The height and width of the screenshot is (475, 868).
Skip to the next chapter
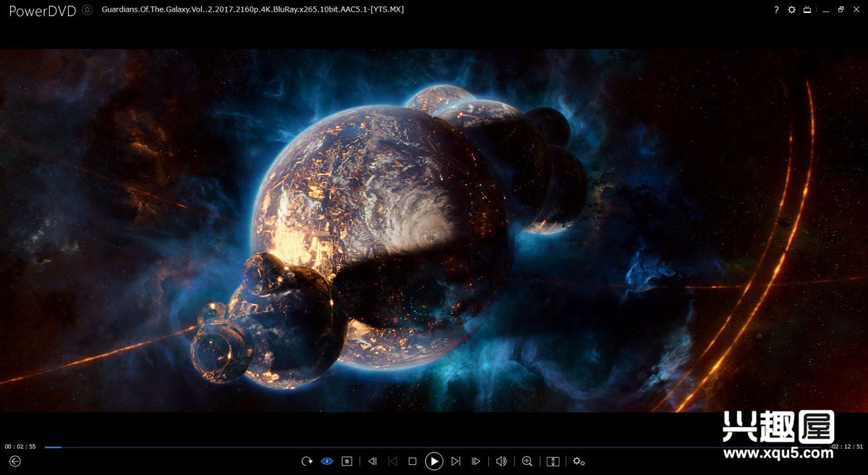pyautogui.click(x=456, y=461)
